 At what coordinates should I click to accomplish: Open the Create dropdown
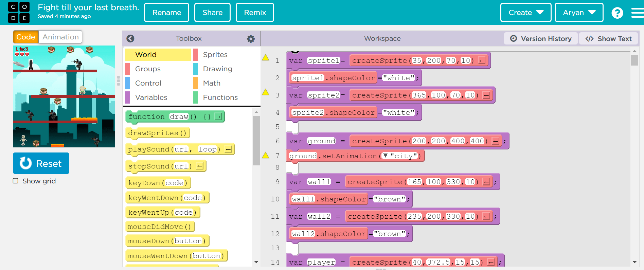click(x=526, y=13)
